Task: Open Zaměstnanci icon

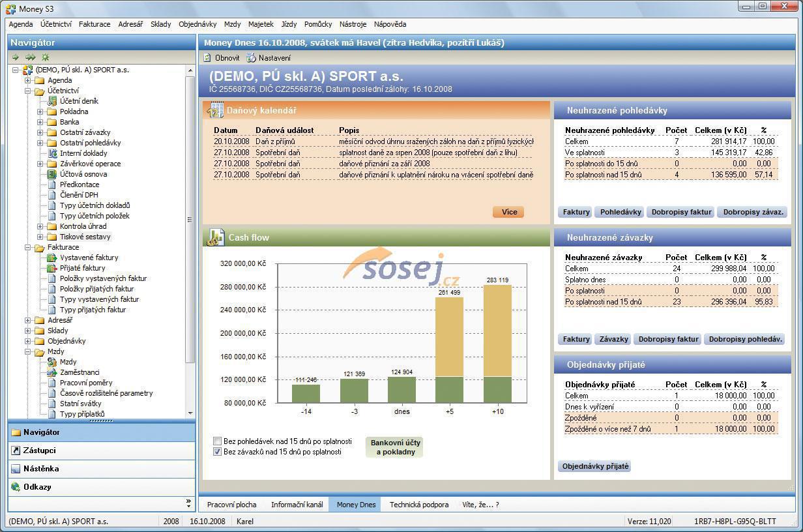Action: coord(52,372)
